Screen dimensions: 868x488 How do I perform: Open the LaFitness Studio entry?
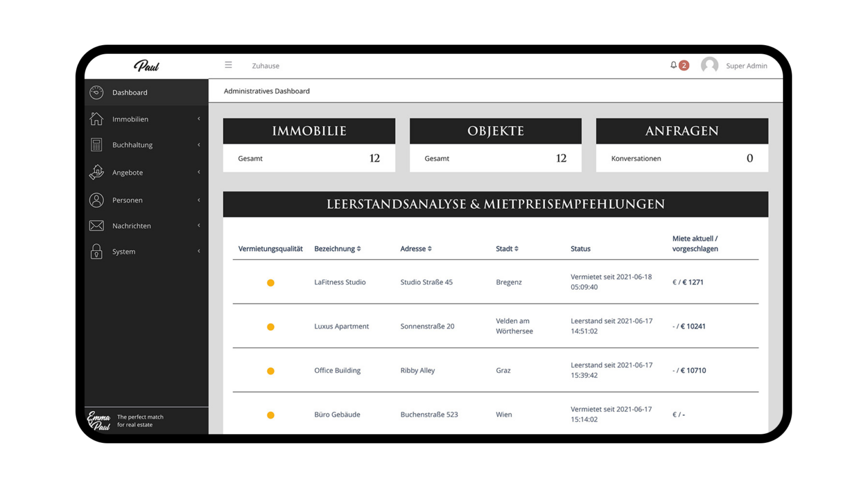[x=340, y=282]
